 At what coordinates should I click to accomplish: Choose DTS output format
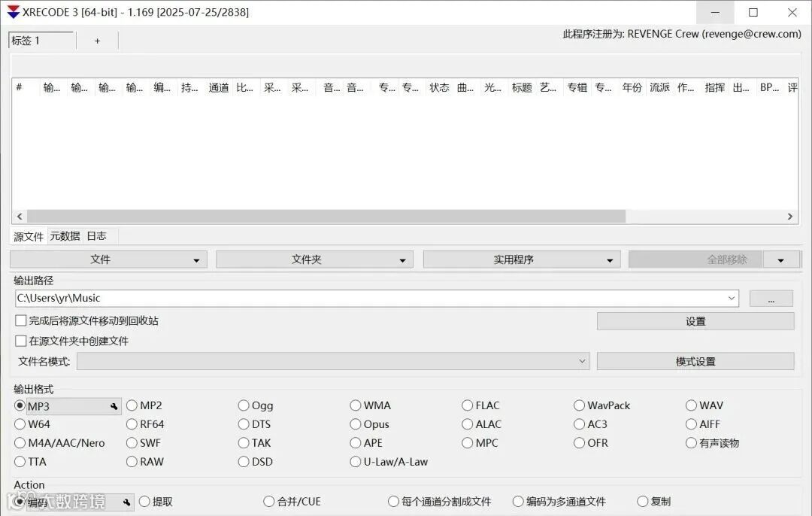[x=244, y=424]
